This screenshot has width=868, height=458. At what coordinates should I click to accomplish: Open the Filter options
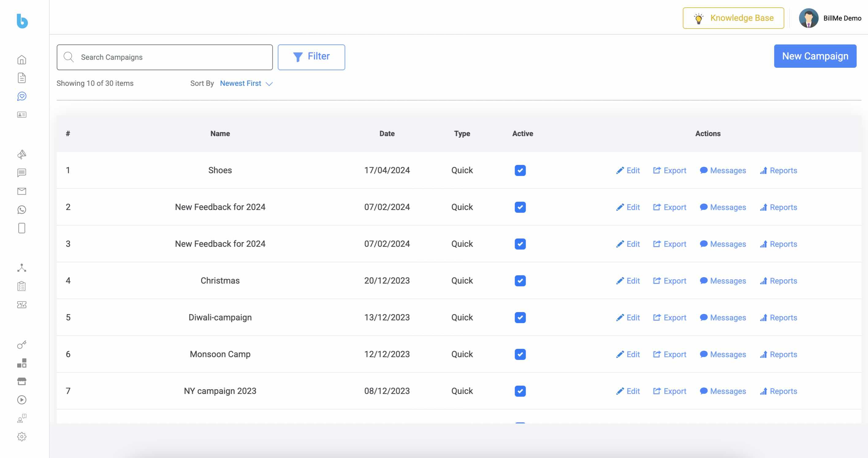(311, 57)
